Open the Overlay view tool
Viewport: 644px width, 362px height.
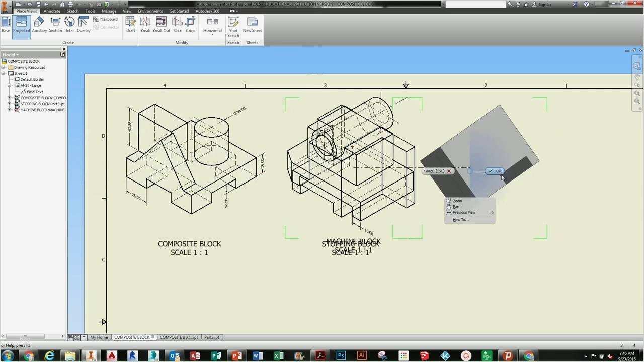coord(84,25)
